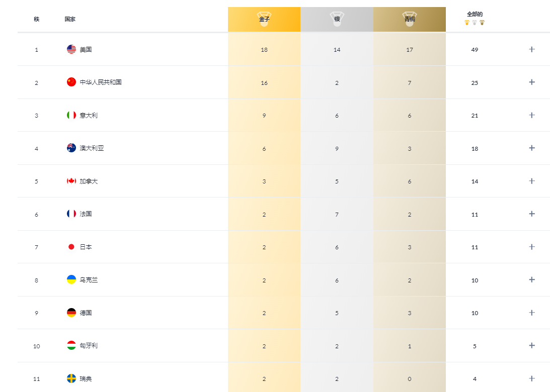Click the Italy flag icon
This screenshot has width=550, height=392.
point(71,115)
